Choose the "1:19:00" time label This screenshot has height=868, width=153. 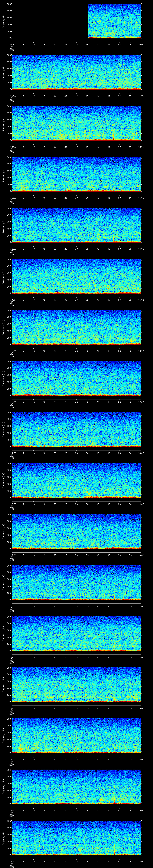pyautogui.click(x=12, y=555)
